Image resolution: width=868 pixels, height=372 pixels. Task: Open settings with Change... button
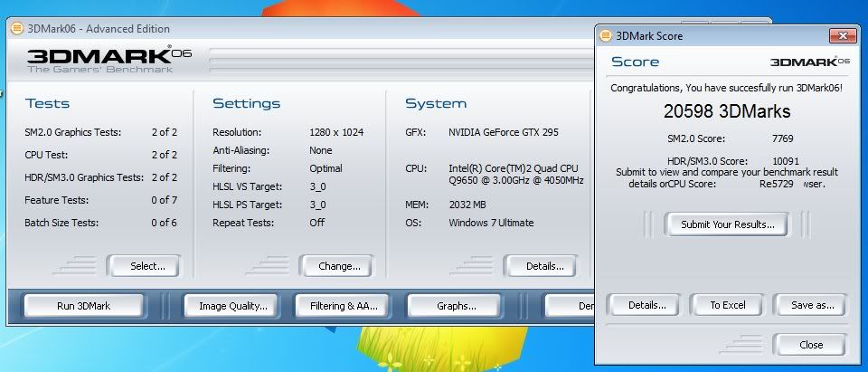click(337, 266)
